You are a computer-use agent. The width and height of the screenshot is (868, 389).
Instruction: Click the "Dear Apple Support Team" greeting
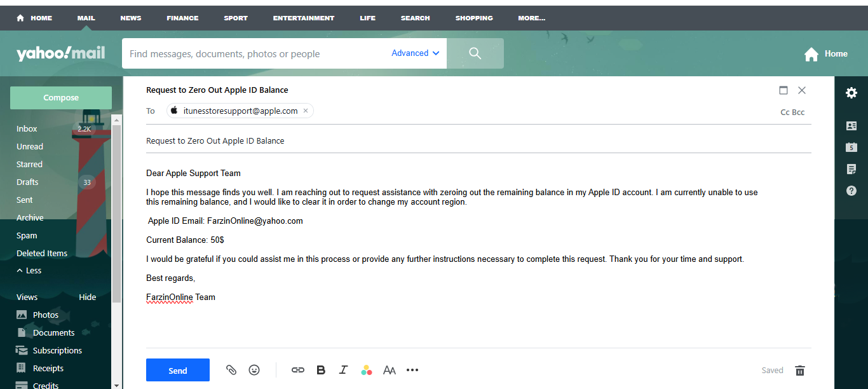[x=193, y=173]
